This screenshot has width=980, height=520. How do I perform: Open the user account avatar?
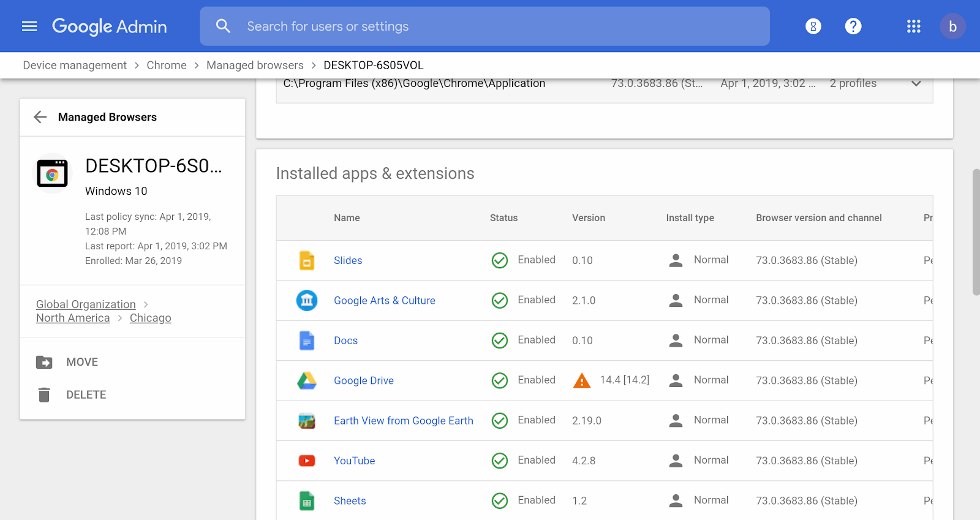tap(952, 26)
